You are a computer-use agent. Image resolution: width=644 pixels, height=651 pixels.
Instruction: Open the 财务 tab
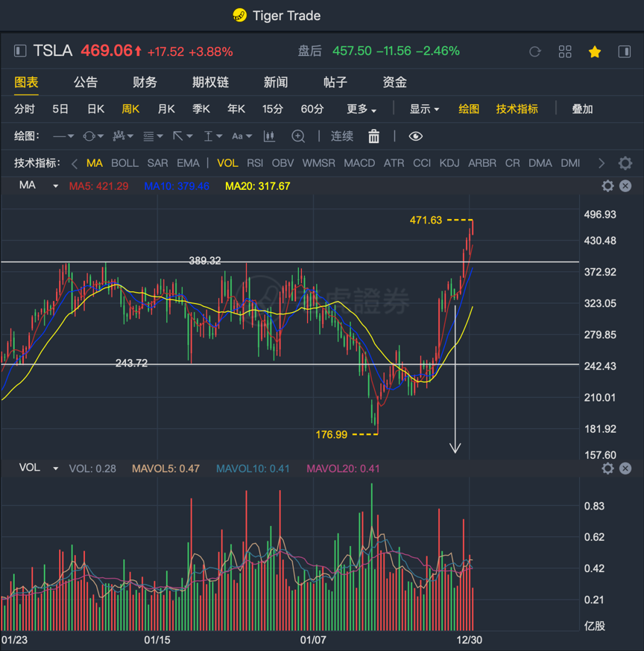tap(145, 82)
